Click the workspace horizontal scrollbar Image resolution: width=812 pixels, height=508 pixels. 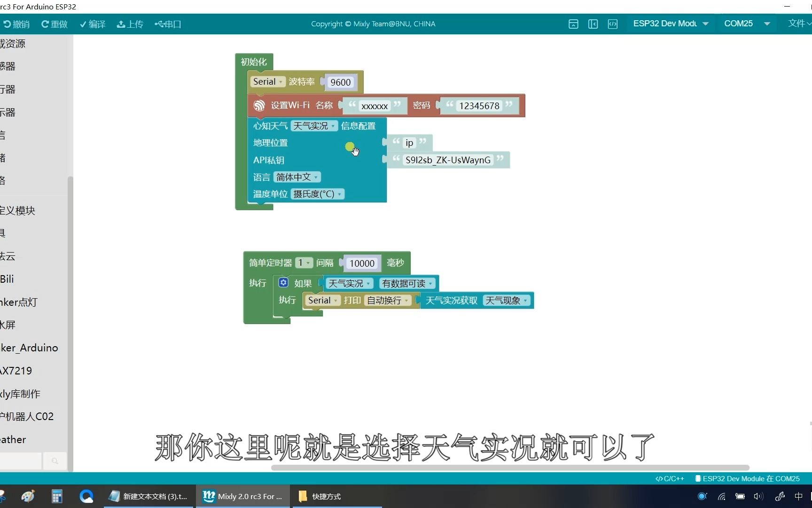click(510, 468)
